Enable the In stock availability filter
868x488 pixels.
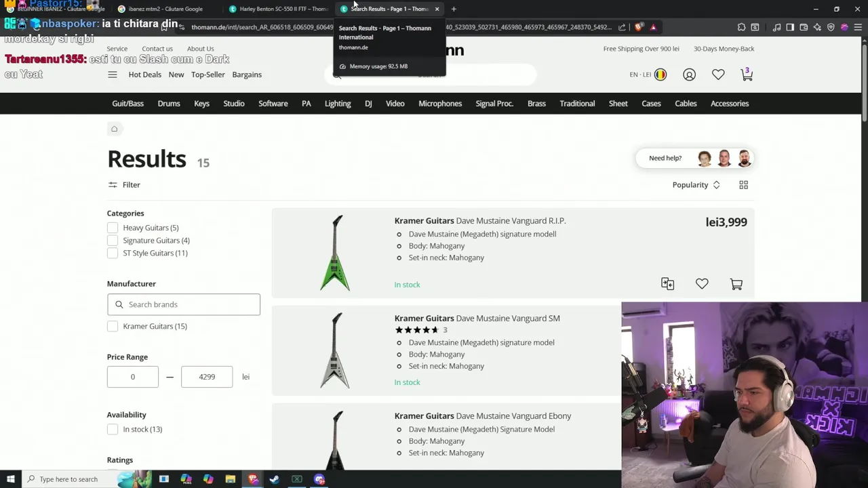[x=113, y=429]
